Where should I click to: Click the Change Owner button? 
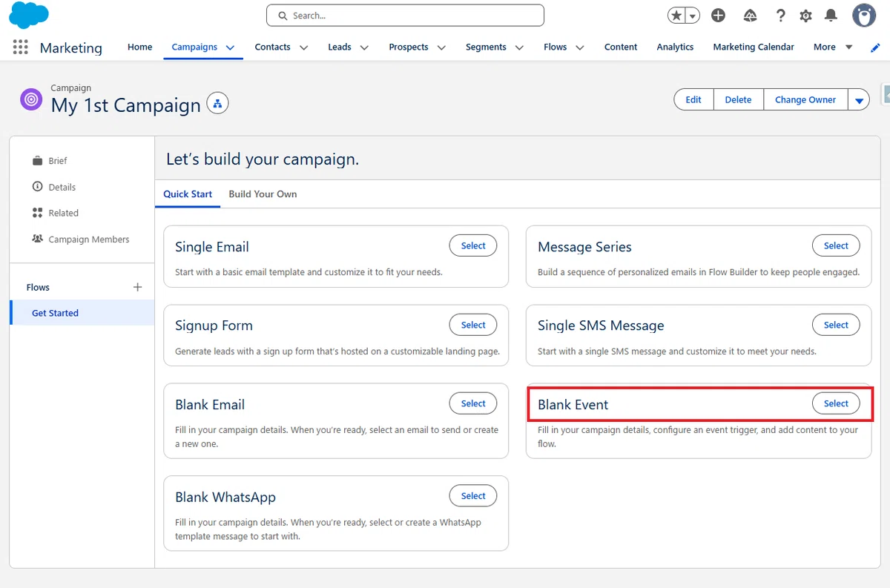[805, 100]
